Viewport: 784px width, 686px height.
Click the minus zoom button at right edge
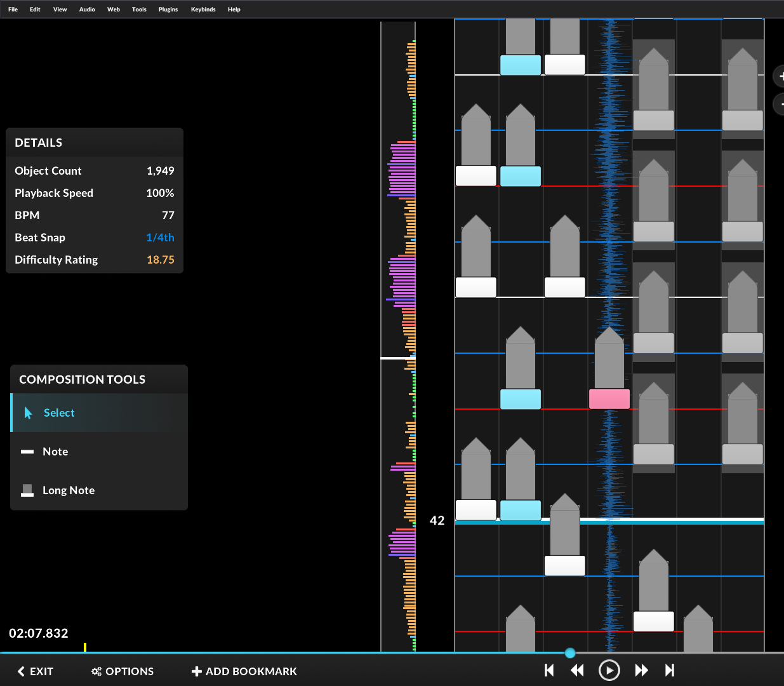pyautogui.click(x=780, y=104)
